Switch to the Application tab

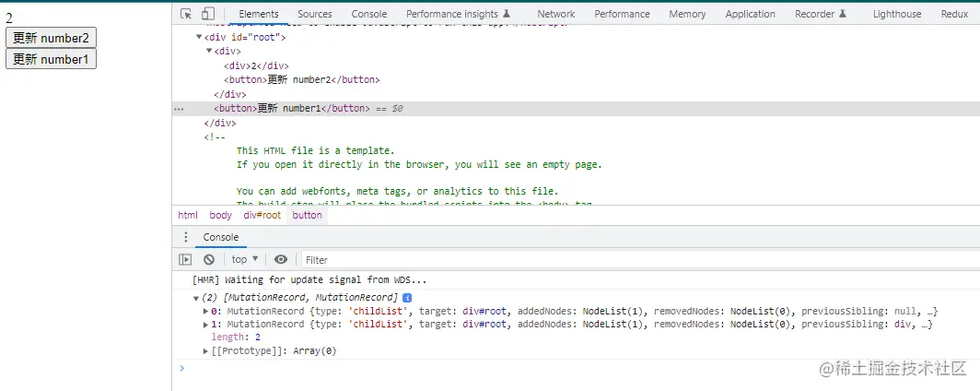[750, 14]
